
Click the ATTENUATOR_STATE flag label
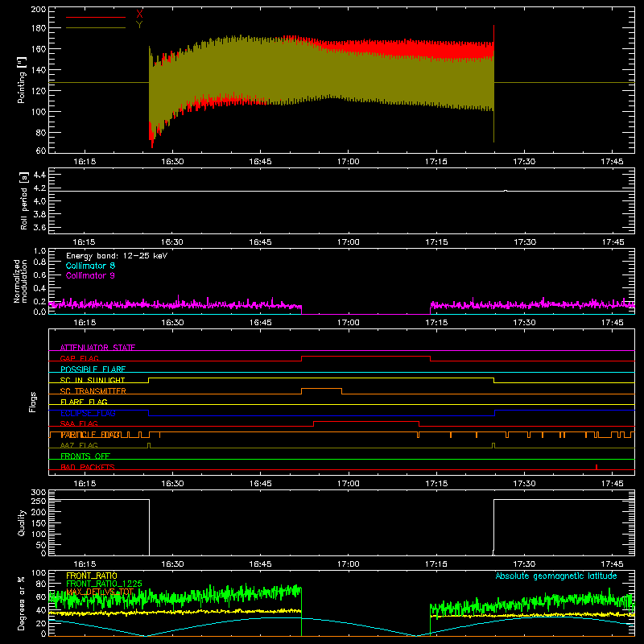pyautogui.click(x=97, y=348)
